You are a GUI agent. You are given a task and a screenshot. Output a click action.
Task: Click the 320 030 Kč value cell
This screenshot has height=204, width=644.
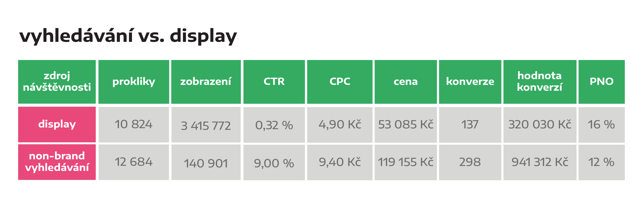[540, 125]
